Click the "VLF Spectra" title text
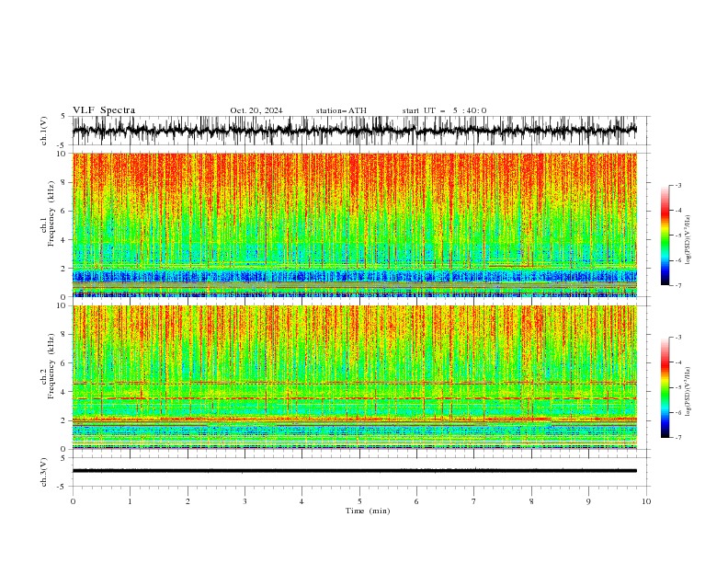This screenshot has width=728, height=563. click(104, 110)
